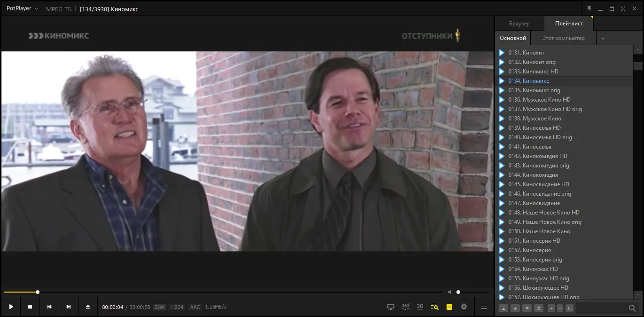Add a new playlist with plus tab
644x317 pixels.
[x=603, y=38]
